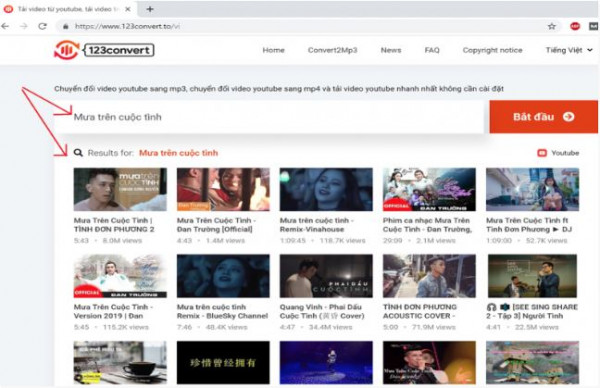Click title Mưa trên cuộc tình Remix - BlueSky Channel
600x388 pixels.
(x=222, y=311)
